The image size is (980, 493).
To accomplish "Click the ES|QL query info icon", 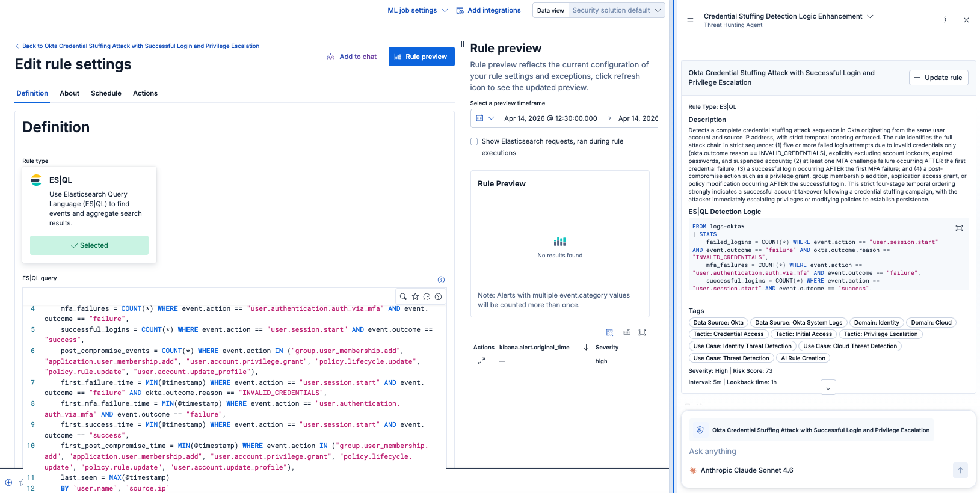I will coord(441,280).
